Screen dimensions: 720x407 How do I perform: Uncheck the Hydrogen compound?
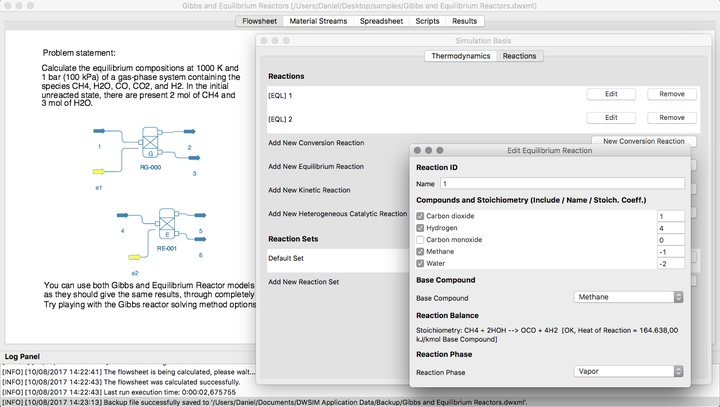420,228
